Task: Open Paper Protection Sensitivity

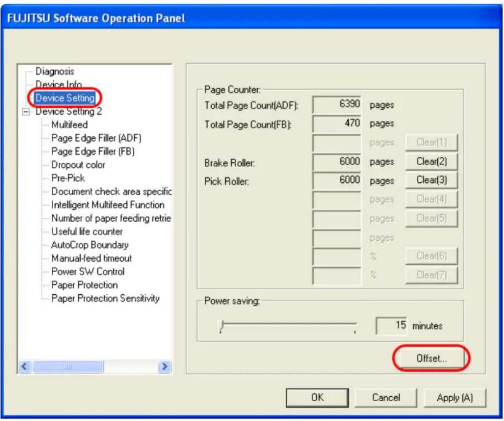Action: pos(105,298)
